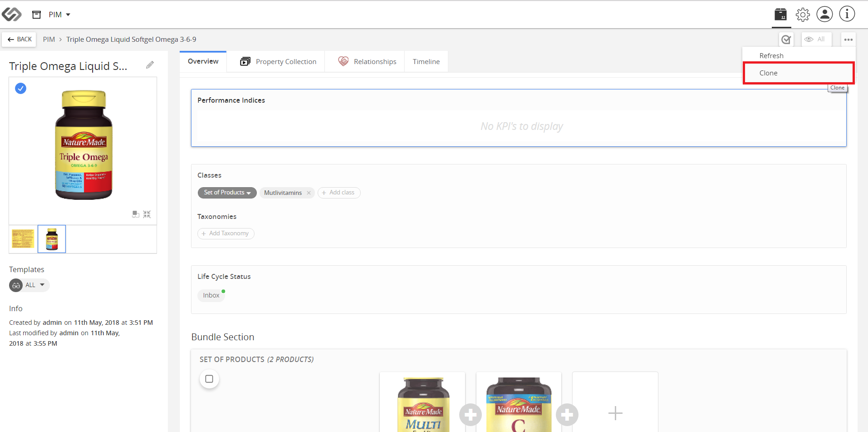Toggle the blue checkmark on product image
868x432 pixels.
[x=20, y=88]
